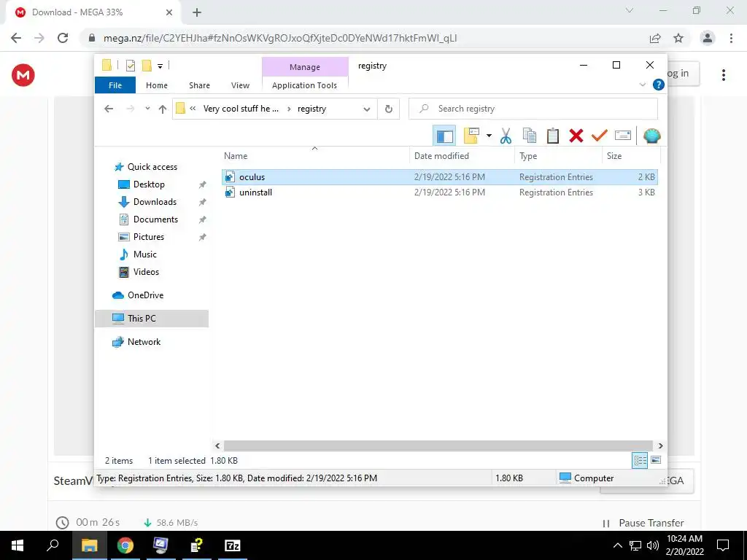The image size is (747, 560).
Task: Click 'Very cool stuff he ...' breadcrumb segment
Action: tap(241, 109)
